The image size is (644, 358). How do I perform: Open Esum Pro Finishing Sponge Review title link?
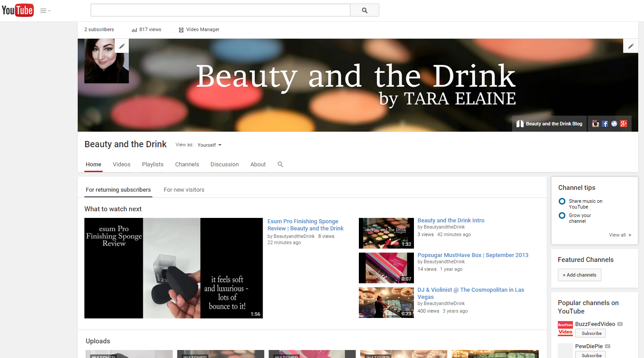pos(306,225)
